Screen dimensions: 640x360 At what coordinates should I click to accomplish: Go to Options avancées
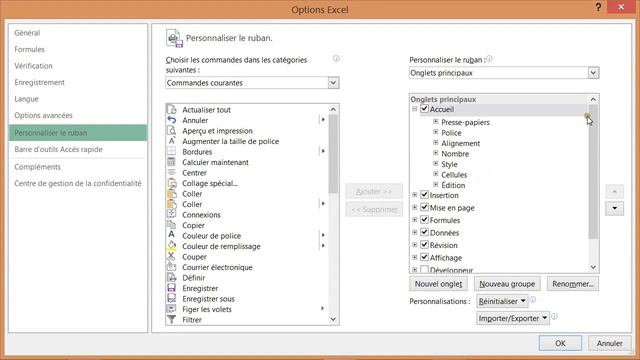coord(43,116)
